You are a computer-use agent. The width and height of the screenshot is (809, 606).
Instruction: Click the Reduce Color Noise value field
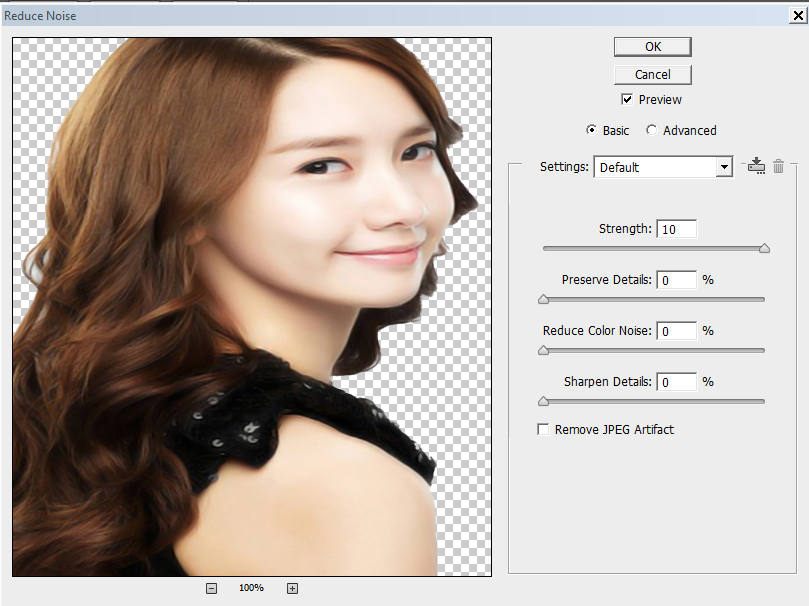coord(676,331)
